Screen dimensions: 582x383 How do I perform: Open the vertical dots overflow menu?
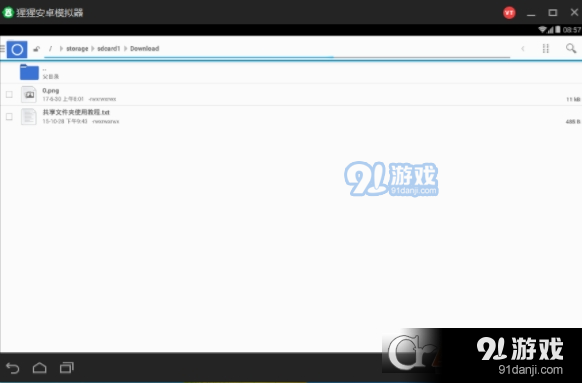546,49
